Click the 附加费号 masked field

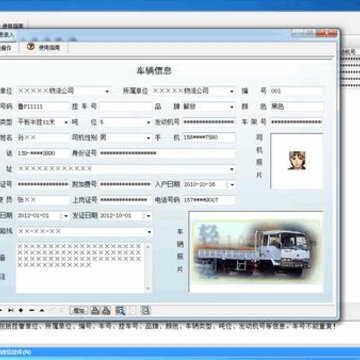point(125,184)
